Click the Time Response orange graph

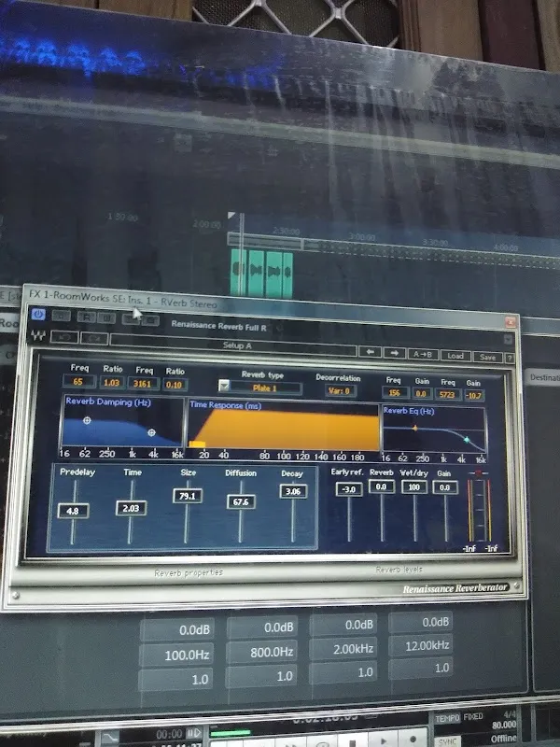[286, 430]
